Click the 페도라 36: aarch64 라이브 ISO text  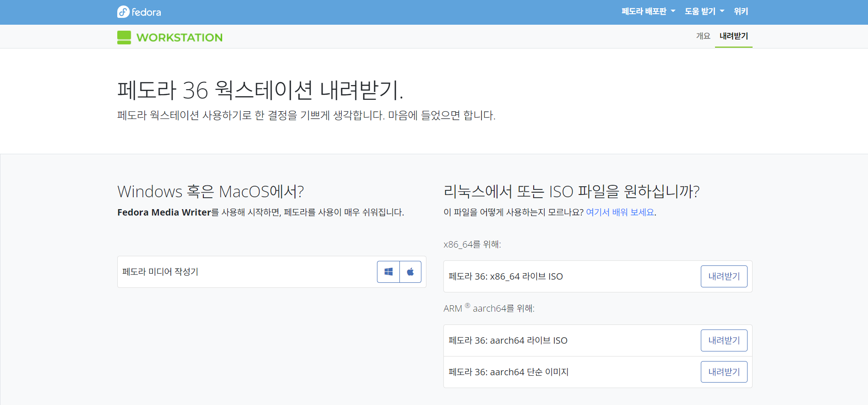click(x=508, y=340)
